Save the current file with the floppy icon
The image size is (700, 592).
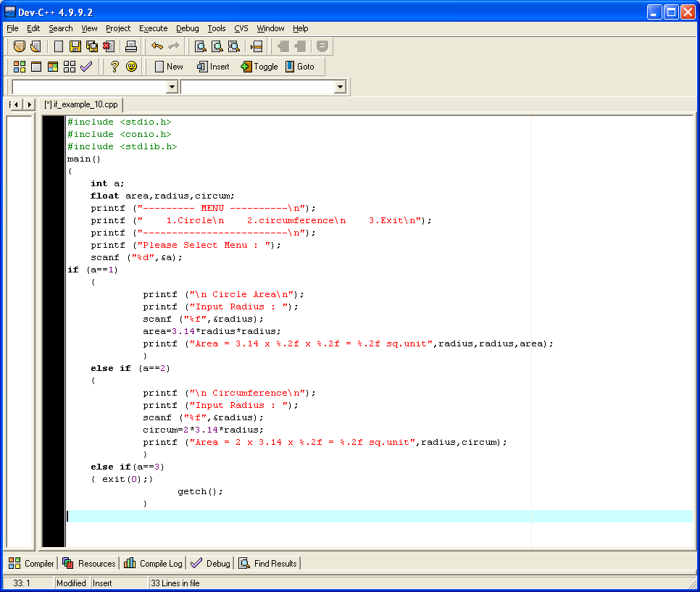(x=75, y=46)
